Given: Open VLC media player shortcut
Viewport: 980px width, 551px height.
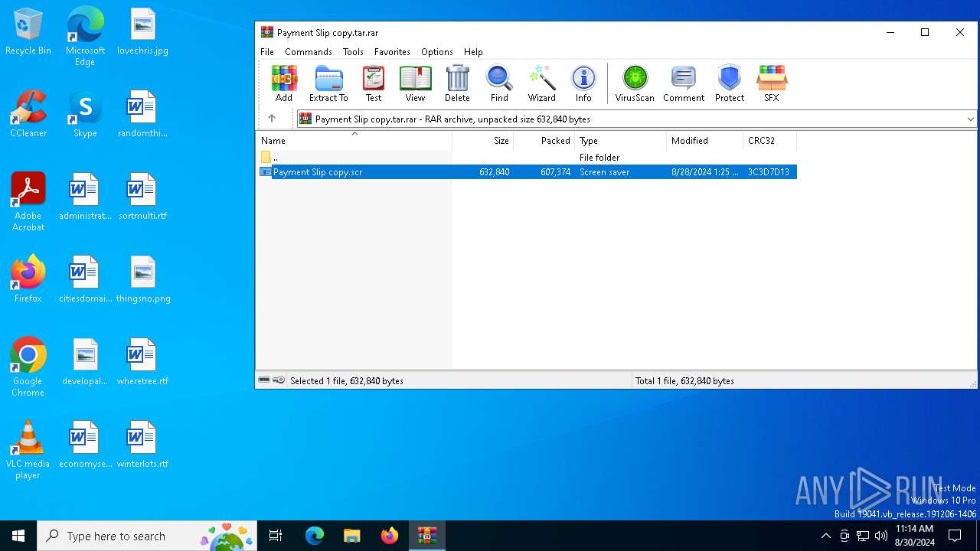Looking at the screenshot, I should pyautogui.click(x=28, y=450).
